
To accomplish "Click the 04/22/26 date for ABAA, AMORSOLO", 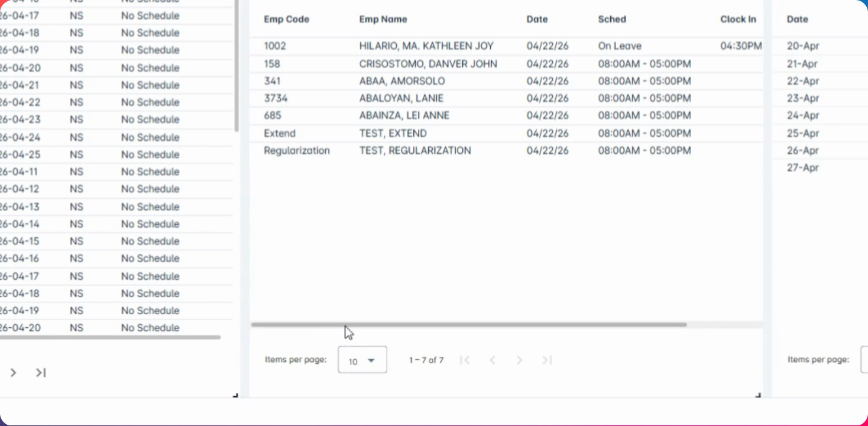I will click(x=548, y=81).
